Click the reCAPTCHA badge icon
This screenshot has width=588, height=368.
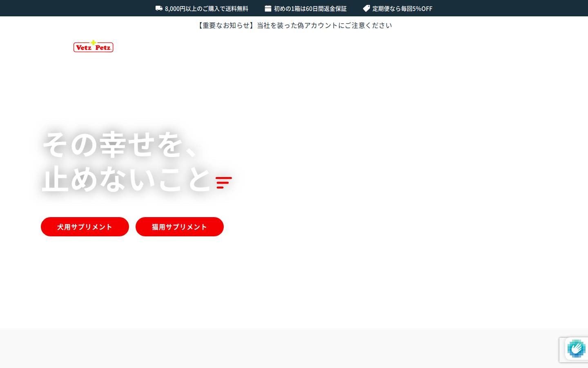tap(576, 349)
